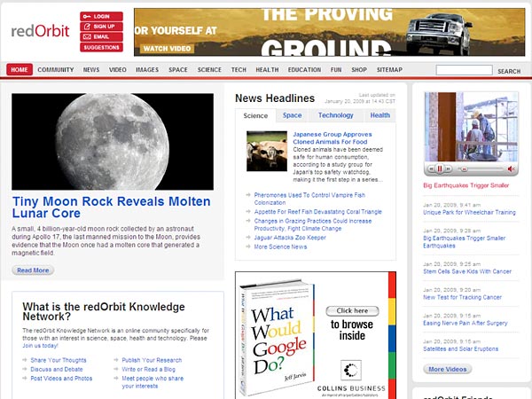Open the Video menu item
532x399 pixels.
pos(118,69)
